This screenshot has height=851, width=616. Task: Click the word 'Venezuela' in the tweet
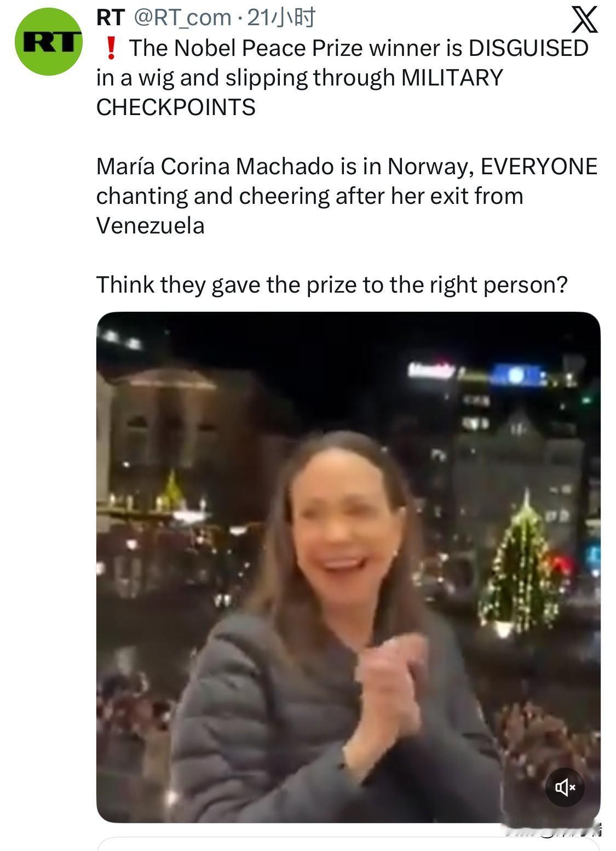(151, 226)
